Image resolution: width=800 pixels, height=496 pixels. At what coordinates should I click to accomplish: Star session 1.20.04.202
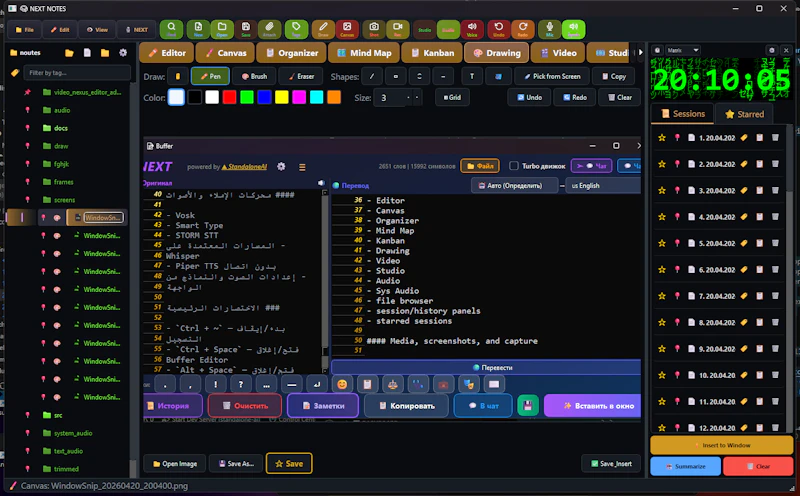[x=662, y=138]
